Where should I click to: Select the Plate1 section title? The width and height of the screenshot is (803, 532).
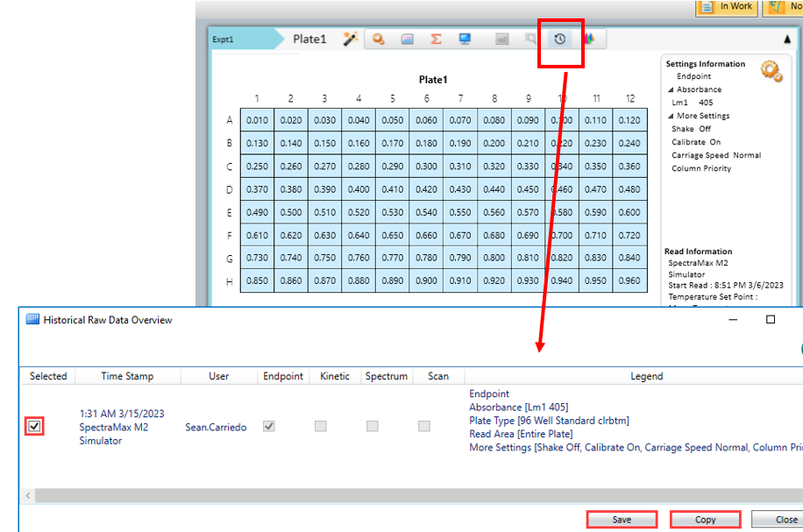(x=309, y=39)
